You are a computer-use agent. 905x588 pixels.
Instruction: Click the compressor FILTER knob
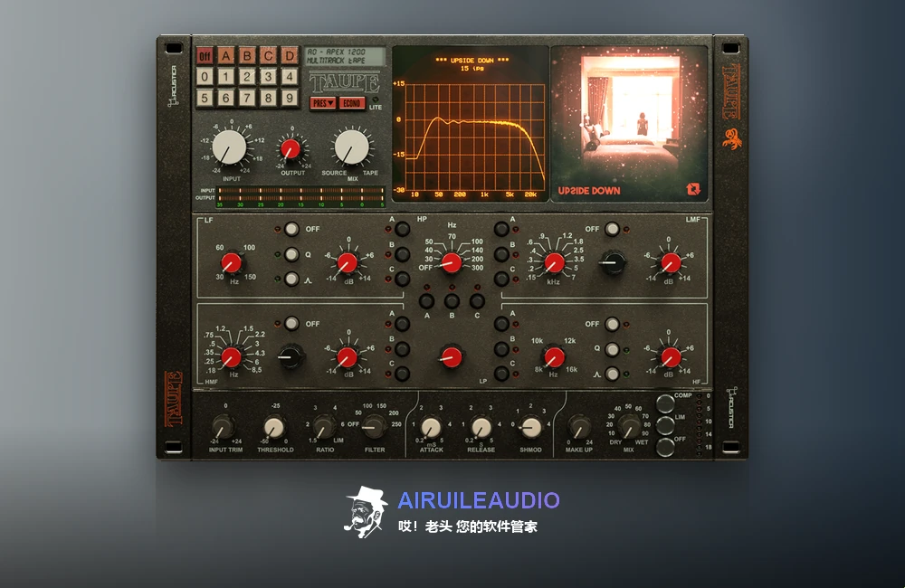click(374, 428)
